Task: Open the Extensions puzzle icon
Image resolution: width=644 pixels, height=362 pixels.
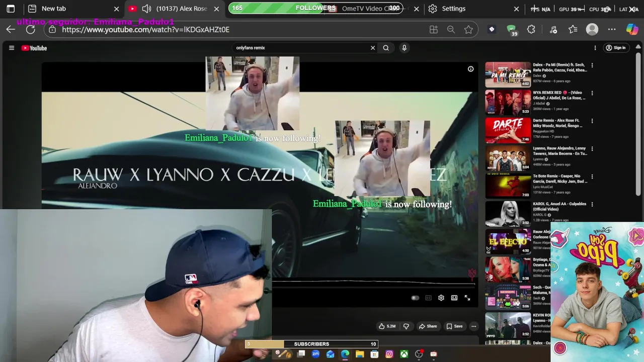Action: click(x=531, y=30)
